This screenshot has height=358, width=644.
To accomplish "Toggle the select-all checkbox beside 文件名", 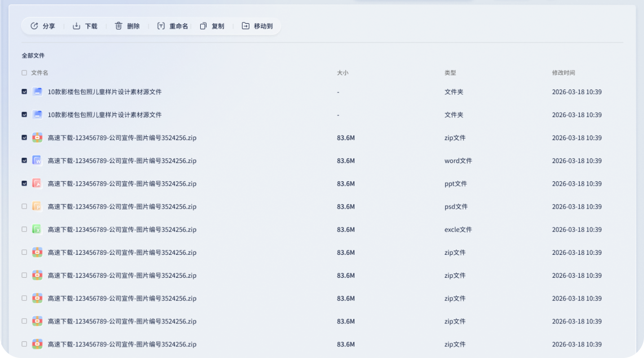I will tap(24, 73).
